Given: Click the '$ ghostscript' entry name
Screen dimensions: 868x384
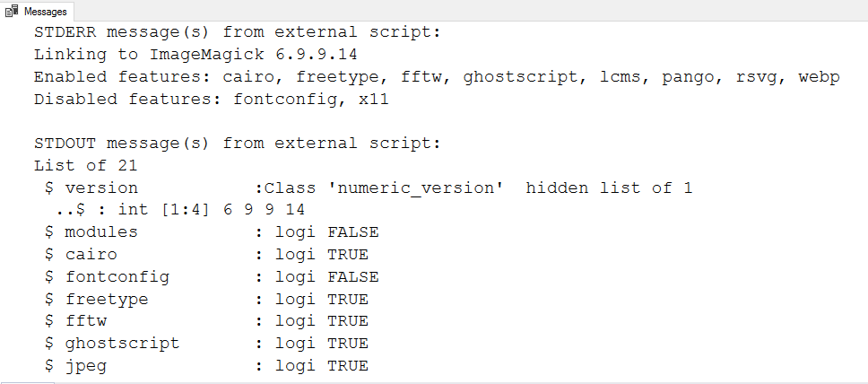Looking at the screenshot, I should (x=111, y=344).
